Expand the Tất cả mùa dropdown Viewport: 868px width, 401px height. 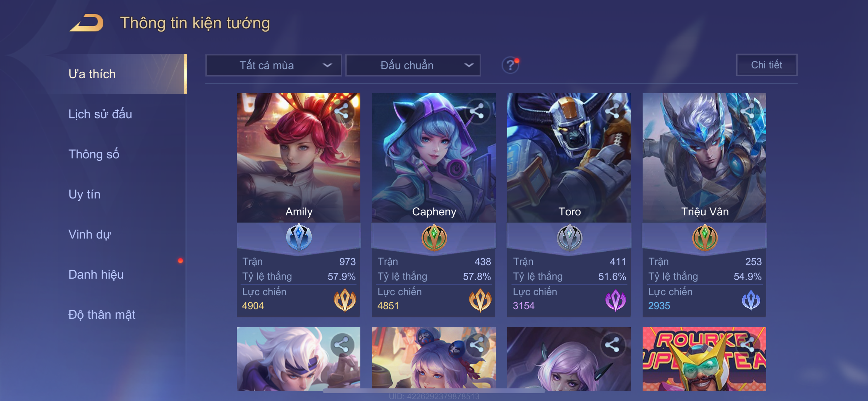point(273,65)
